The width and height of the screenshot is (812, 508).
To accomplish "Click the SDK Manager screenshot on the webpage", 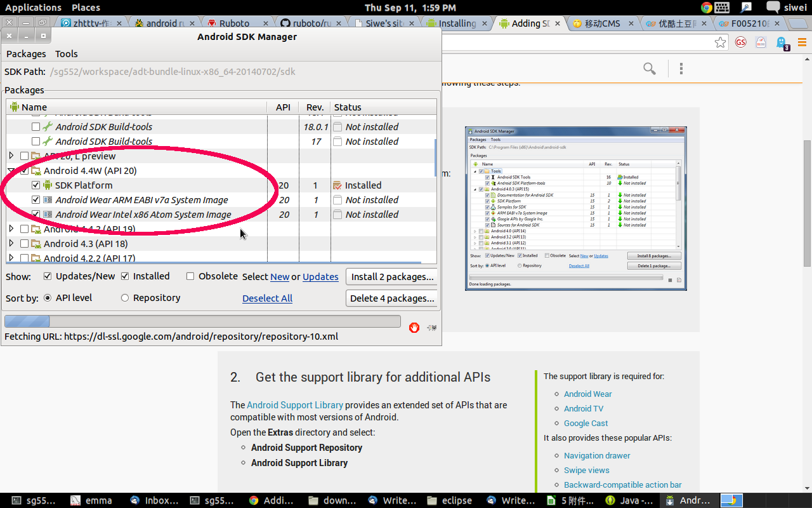I will [x=576, y=208].
